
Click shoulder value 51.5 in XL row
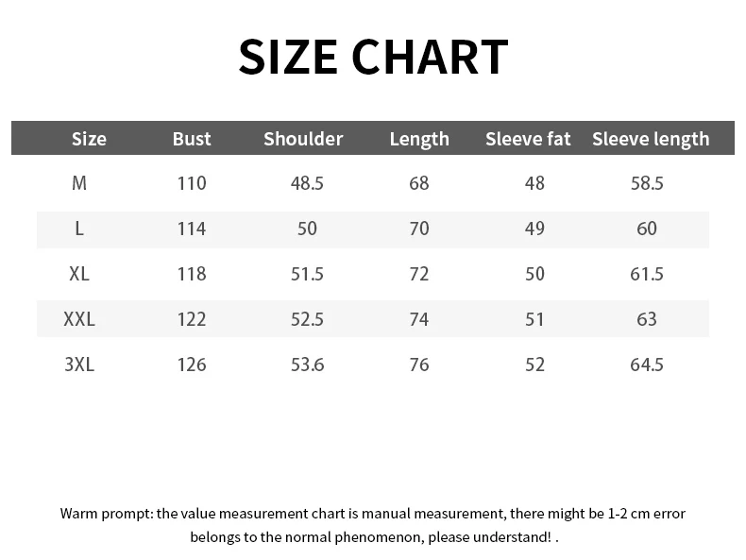(x=307, y=274)
